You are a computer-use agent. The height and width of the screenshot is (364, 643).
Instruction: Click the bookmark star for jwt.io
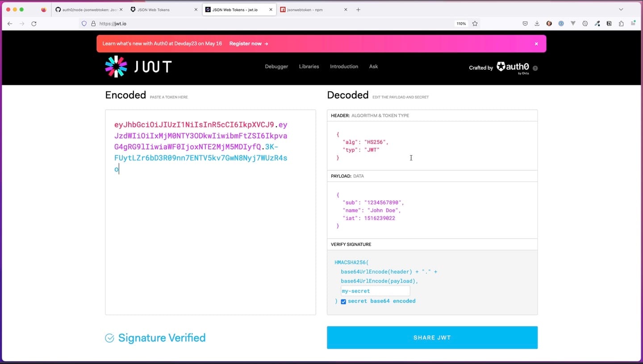click(475, 24)
